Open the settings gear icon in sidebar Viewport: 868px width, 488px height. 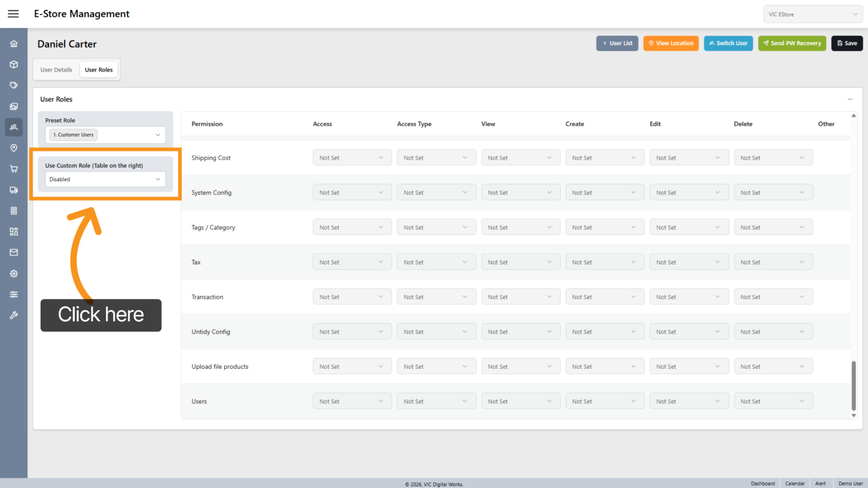(x=14, y=274)
